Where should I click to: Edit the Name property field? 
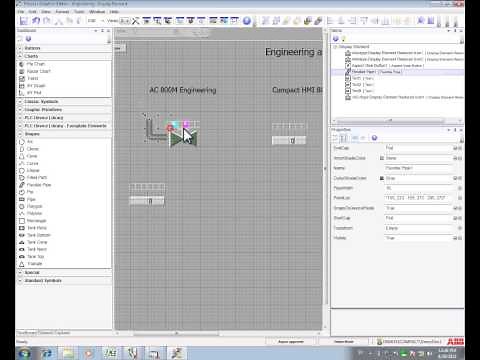(x=418, y=168)
